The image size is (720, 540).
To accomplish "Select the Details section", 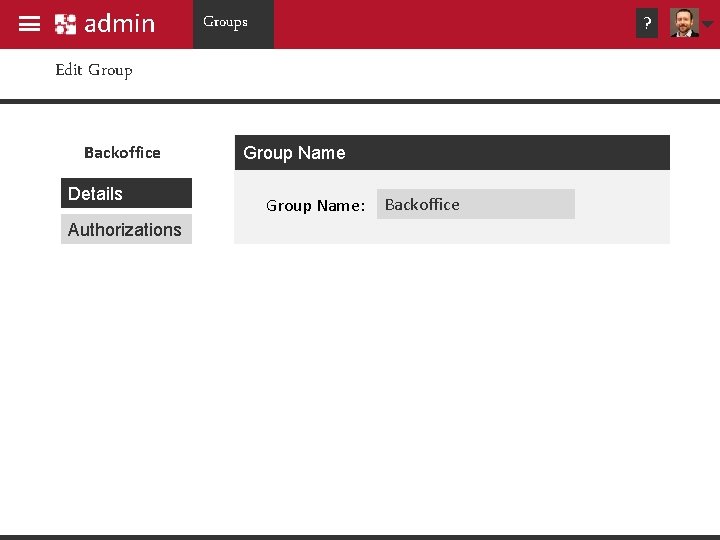I will (x=126, y=193).
